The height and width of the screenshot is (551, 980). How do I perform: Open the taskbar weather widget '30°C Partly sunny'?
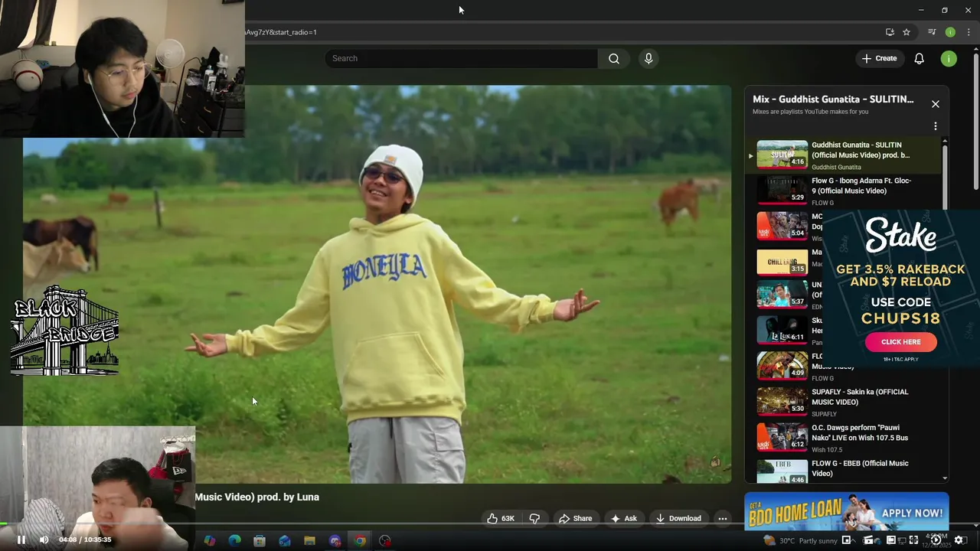point(800,541)
